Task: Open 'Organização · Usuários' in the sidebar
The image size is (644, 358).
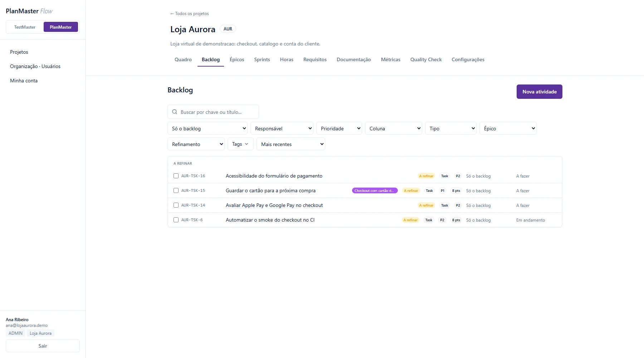Action: point(35,66)
